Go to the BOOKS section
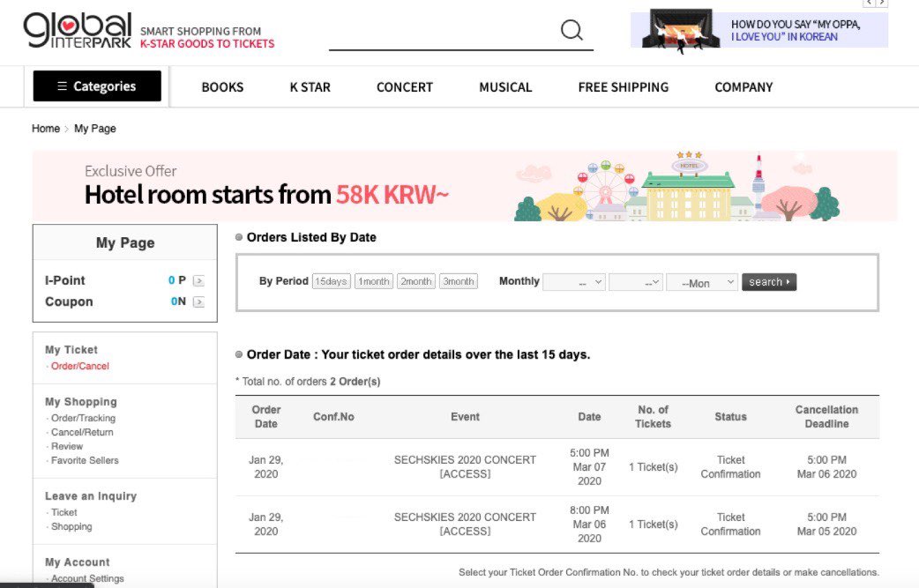919x588 pixels. 223,87
